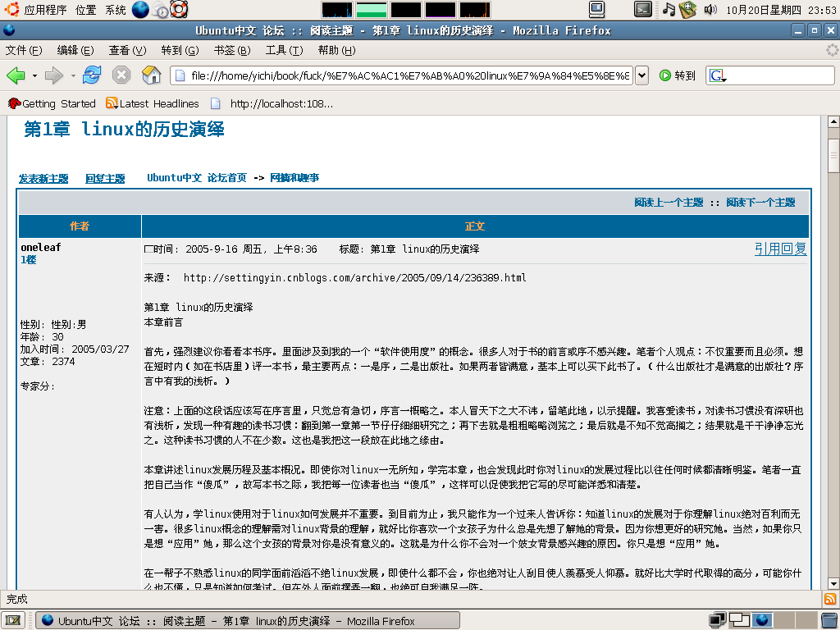Screen dimensions: 840x630
Task: Click the scrollbar up arrow
Action: 833,121
